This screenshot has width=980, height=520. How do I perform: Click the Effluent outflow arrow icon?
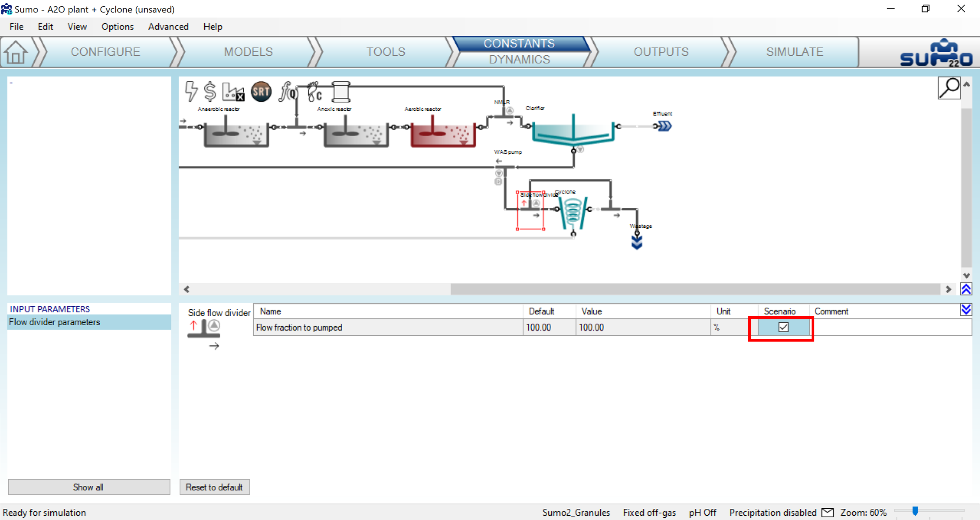[x=664, y=126]
